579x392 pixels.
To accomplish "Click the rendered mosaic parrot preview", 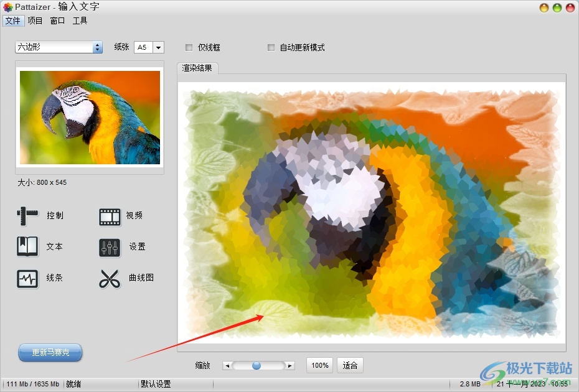I will pos(372,213).
